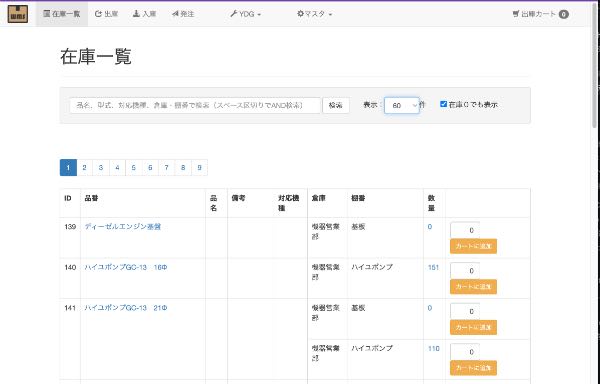Click the 在庫一覧 page heading
Screen dimensions: 600x384
96,57
